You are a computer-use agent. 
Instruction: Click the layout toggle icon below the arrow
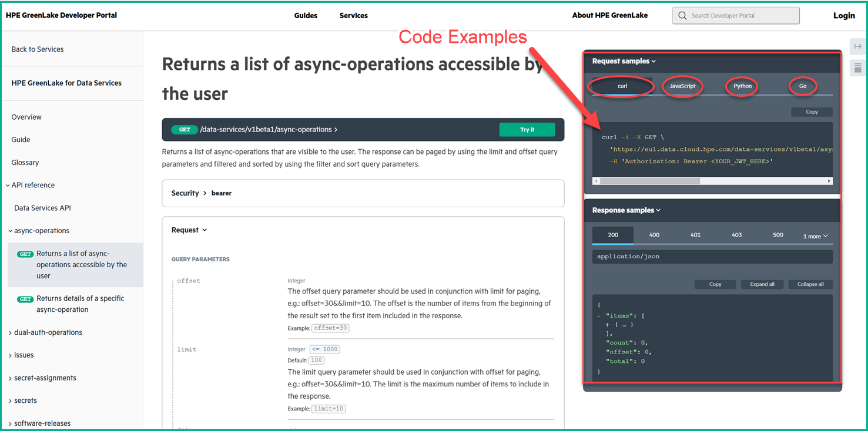coord(857,68)
